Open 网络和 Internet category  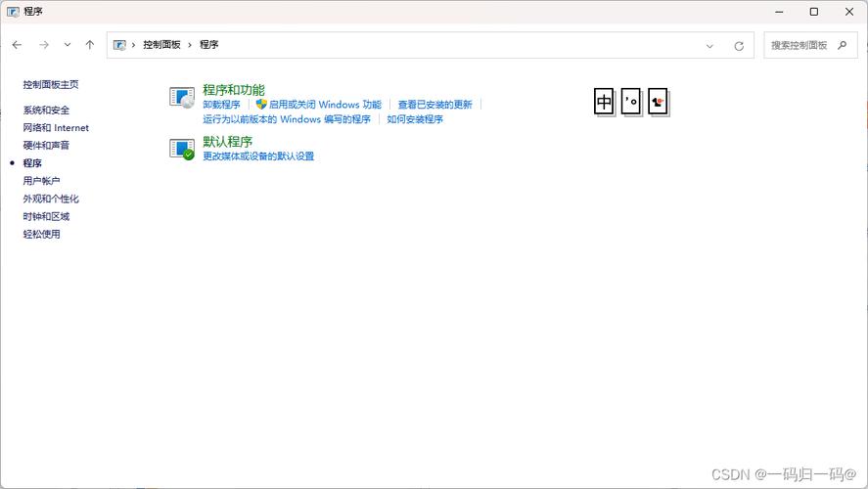(x=56, y=128)
